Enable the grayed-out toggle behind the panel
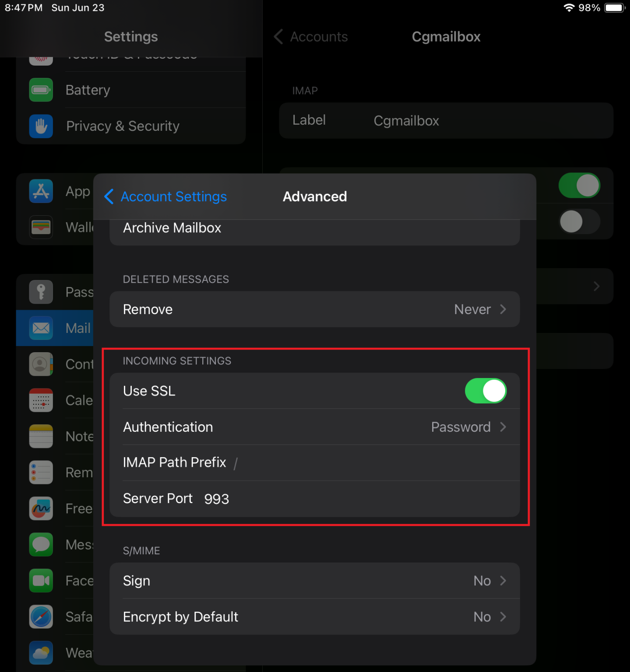This screenshot has width=630, height=672. point(579,222)
